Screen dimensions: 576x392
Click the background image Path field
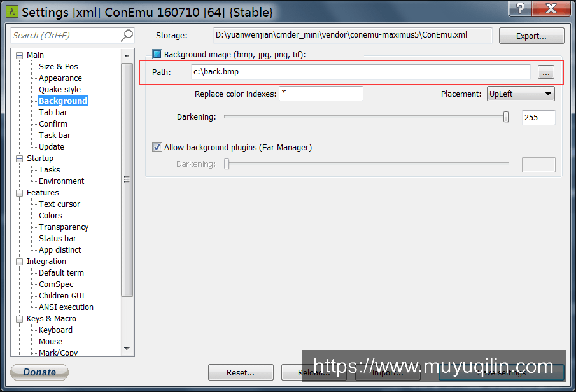click(361, 72)
